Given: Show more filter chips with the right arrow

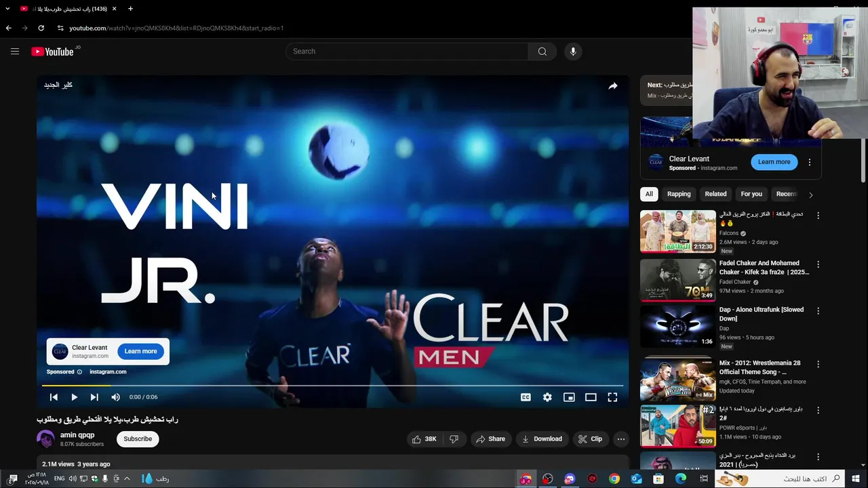Looking at the screenshot, I should (x=810, y=195).
